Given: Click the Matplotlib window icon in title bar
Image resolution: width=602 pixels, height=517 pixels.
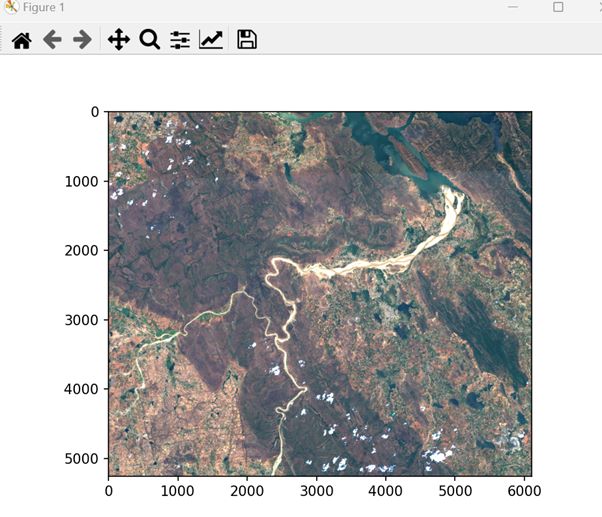Looking at the screenshot, I should (x=11, y=7).
